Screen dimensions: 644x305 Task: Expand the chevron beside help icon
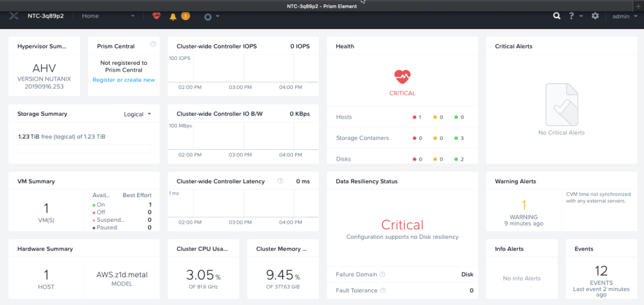[x=581, y=16]
